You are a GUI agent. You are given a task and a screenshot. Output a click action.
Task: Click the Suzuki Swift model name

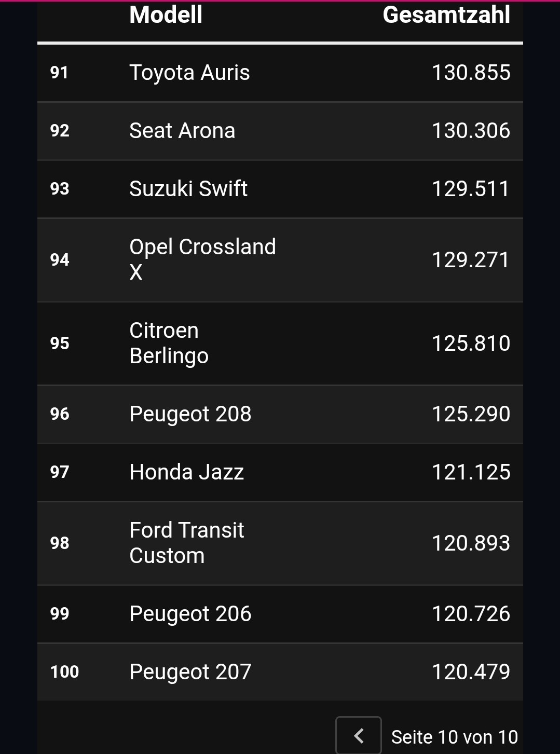pos(188,188)
